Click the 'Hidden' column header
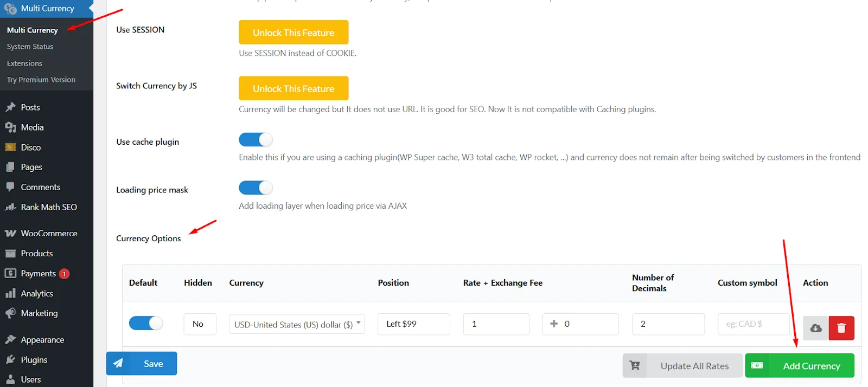868x387 pixels. tap(198, 283)
